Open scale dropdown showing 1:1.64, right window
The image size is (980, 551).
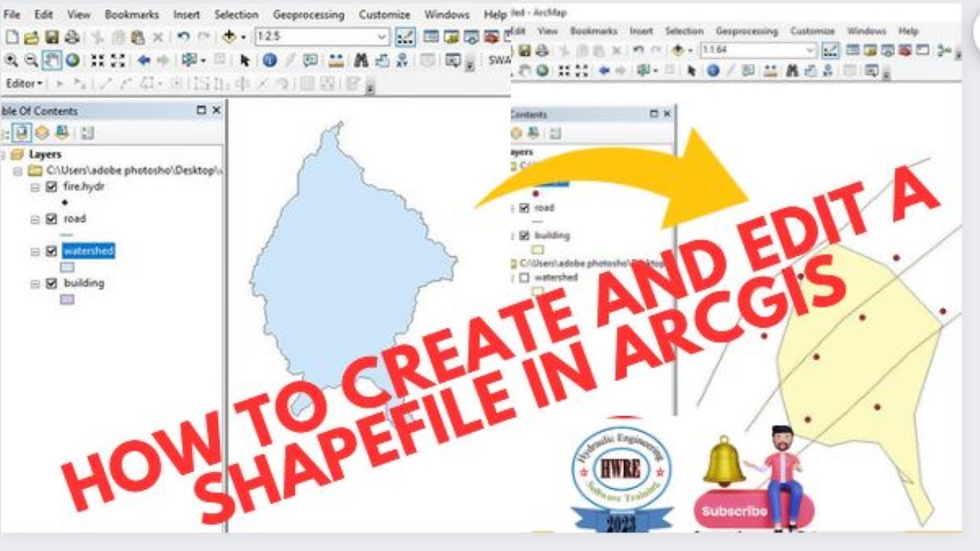point(810,51)
